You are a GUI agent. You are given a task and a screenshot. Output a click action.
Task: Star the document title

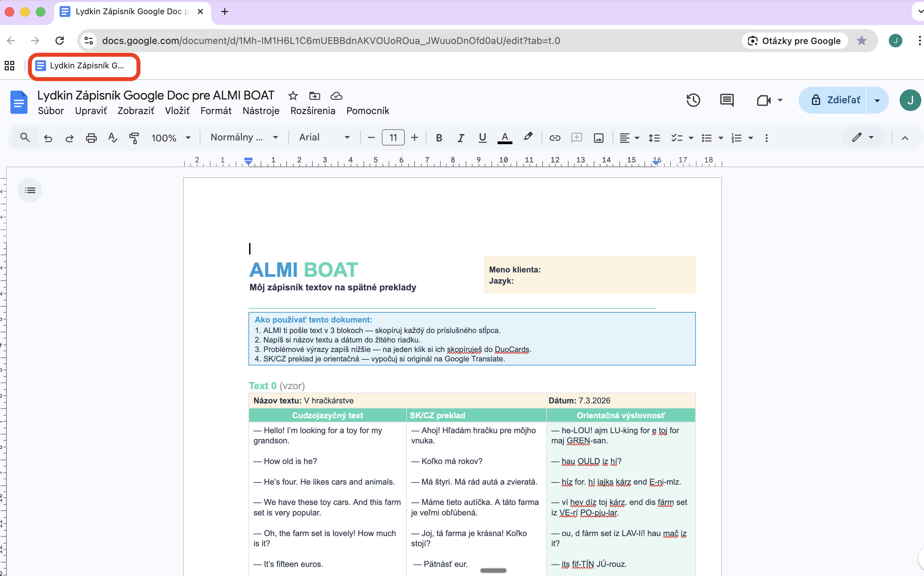pos(292,96)
